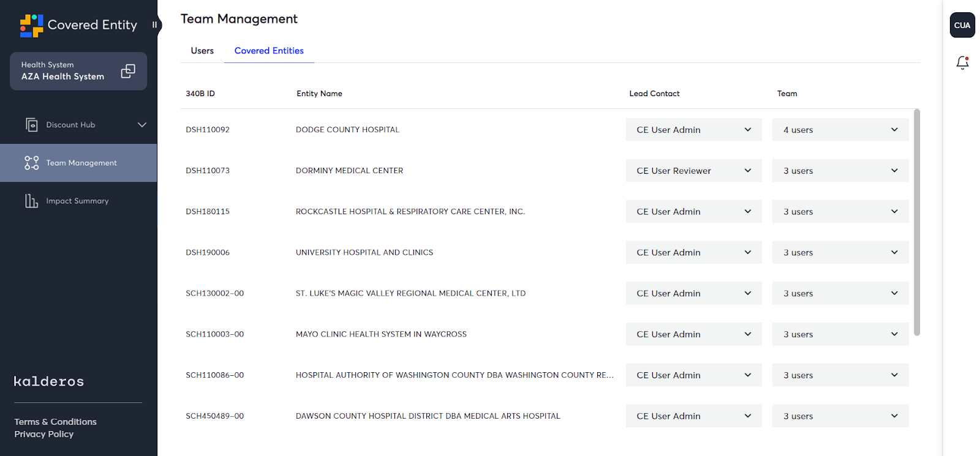Select ID DSH180115

[208, 212]
